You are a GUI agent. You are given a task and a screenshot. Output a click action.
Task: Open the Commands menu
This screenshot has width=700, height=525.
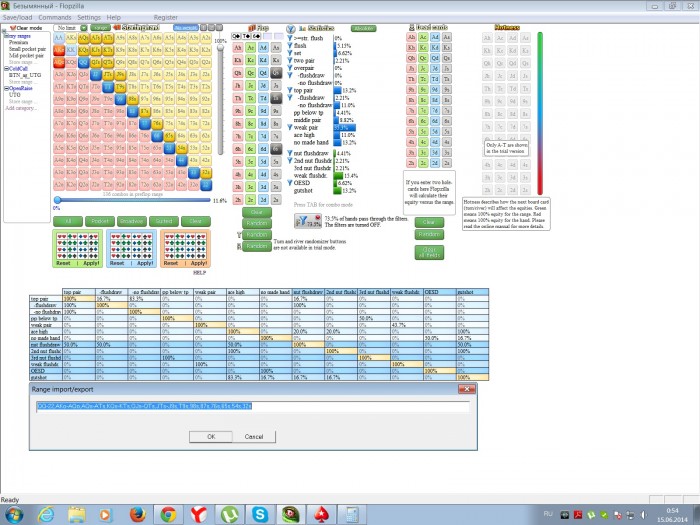pyautogui.click(x=55, y=17)
